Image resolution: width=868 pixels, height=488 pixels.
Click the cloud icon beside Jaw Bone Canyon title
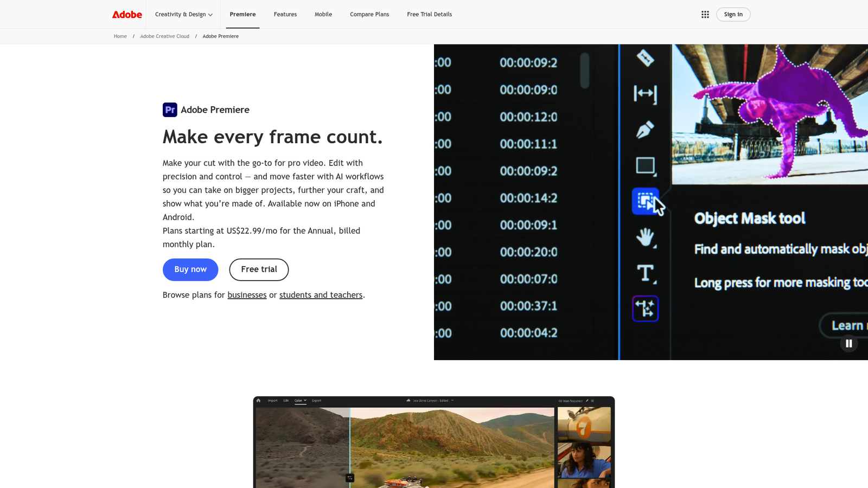408,400
